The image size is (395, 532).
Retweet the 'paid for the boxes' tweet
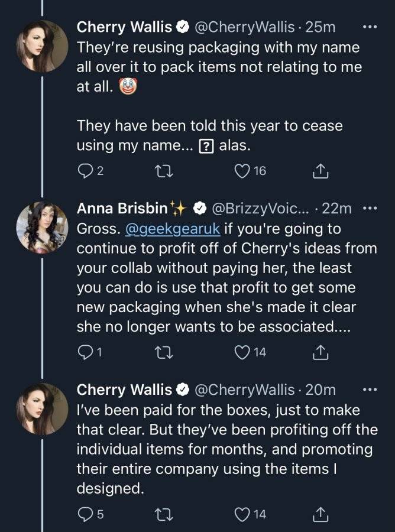tap(164, 515)
